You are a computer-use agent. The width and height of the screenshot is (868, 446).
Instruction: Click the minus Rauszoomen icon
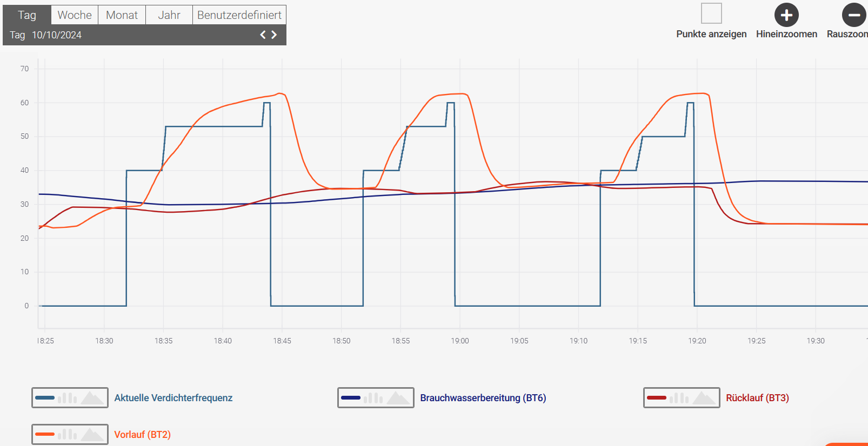click(x=854, y=15)
